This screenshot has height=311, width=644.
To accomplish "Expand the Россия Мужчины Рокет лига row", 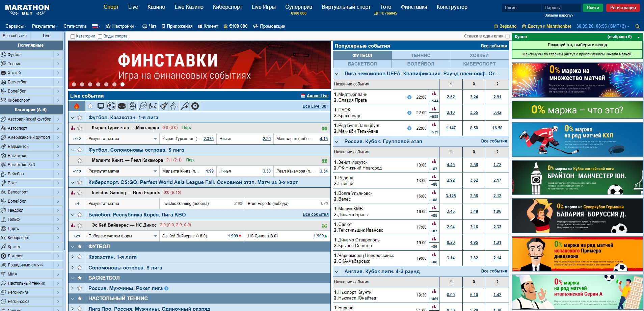I will [x=72, y=288].
